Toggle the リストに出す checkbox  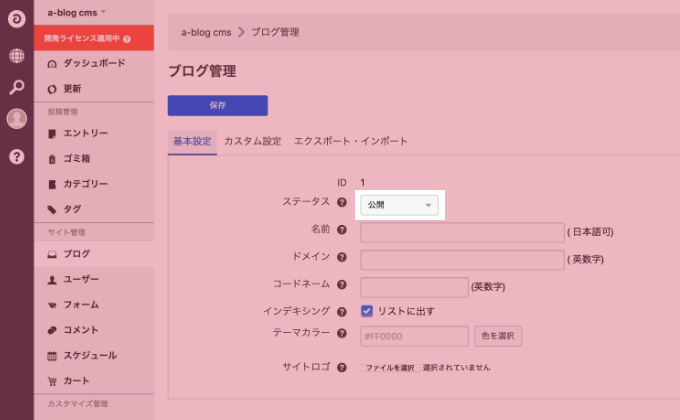pos(367,311)
